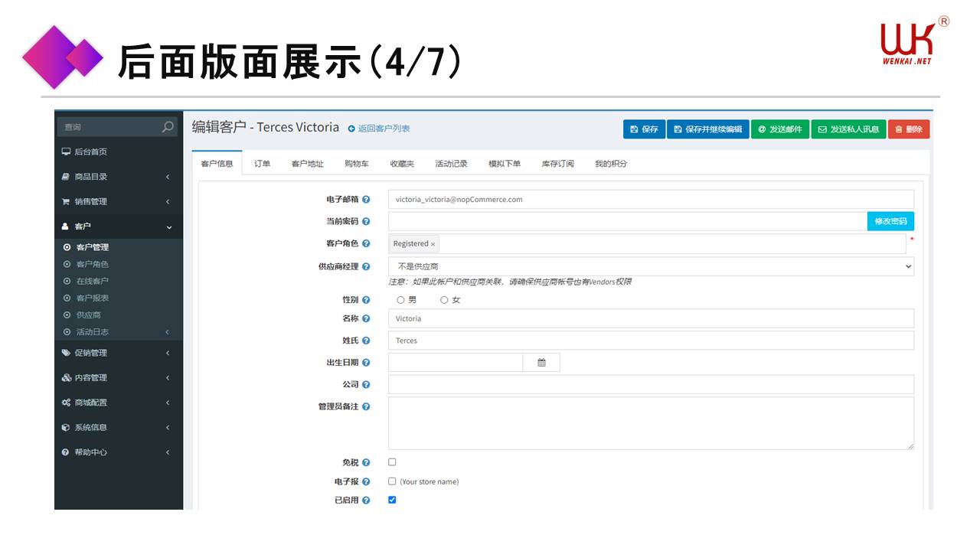Expand the 系统信息 sidebar menu
The height and width of the screenshot is (551, 980).
click(119, 428)
